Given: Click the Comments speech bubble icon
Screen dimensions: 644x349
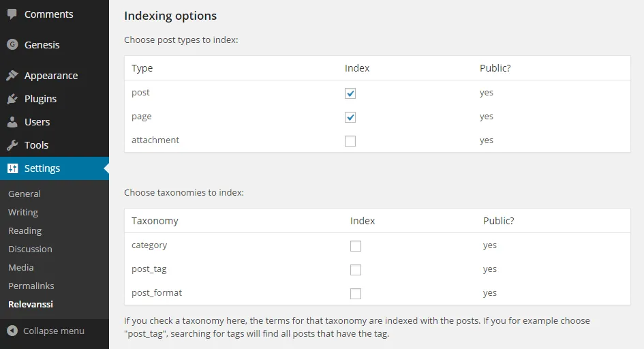Looking at the screenshot, I should [12, 14].
